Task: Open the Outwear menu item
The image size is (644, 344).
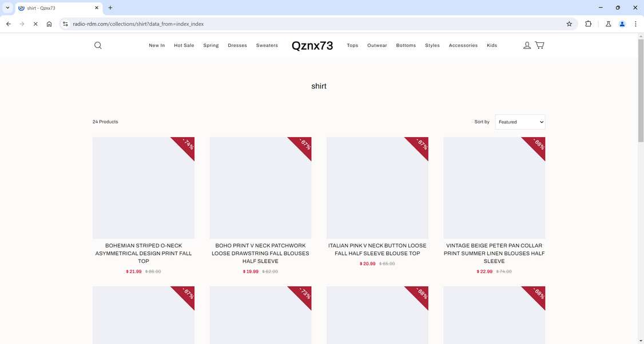Action: pyautogui.click(x=377, y=46)
